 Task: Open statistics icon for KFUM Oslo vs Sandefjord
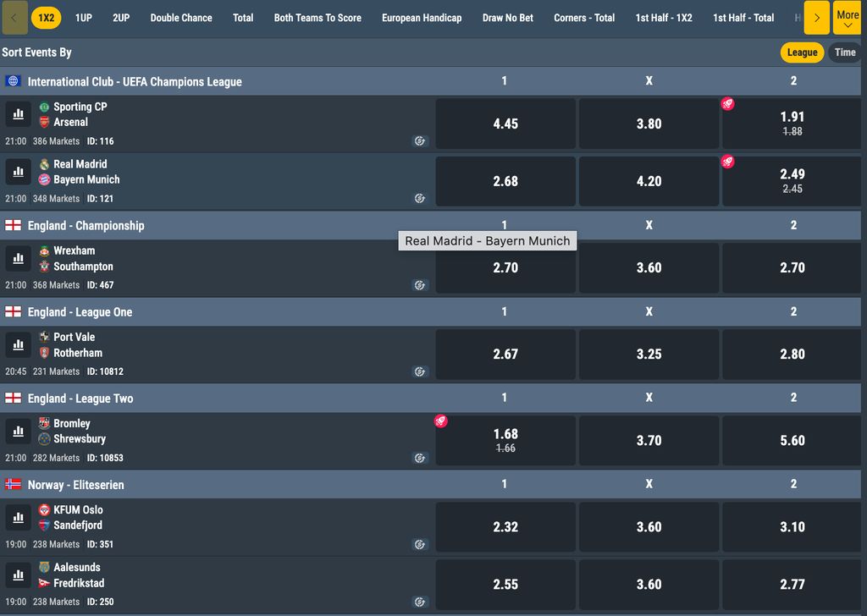pyautogui.click(x=19, y=518)
